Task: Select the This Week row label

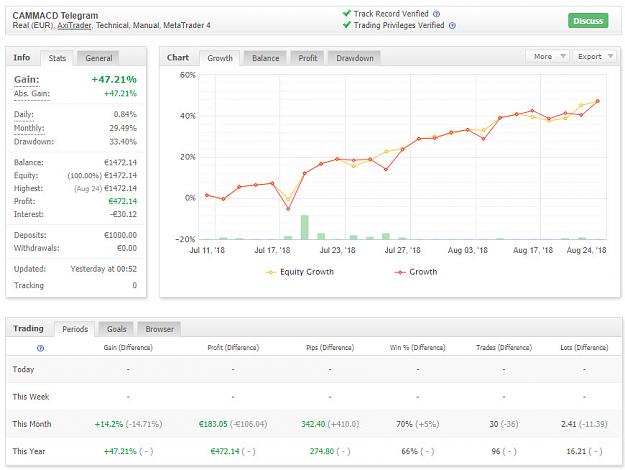Action: [31, 397]
